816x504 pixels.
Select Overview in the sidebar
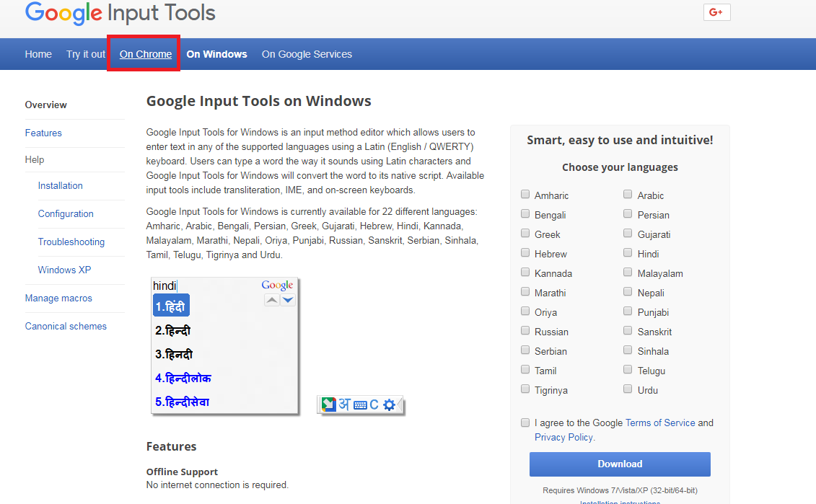[45, 105]
